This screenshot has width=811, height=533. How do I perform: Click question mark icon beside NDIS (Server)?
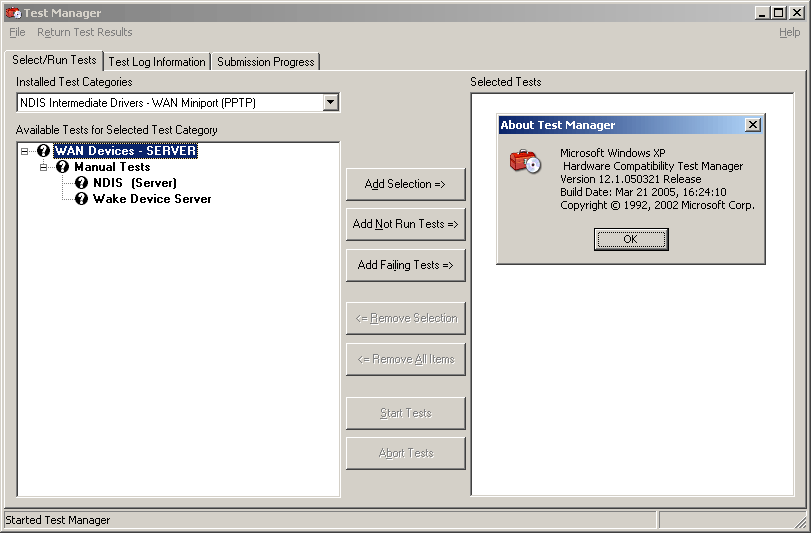pyautogui.click(x=81, y=182)
